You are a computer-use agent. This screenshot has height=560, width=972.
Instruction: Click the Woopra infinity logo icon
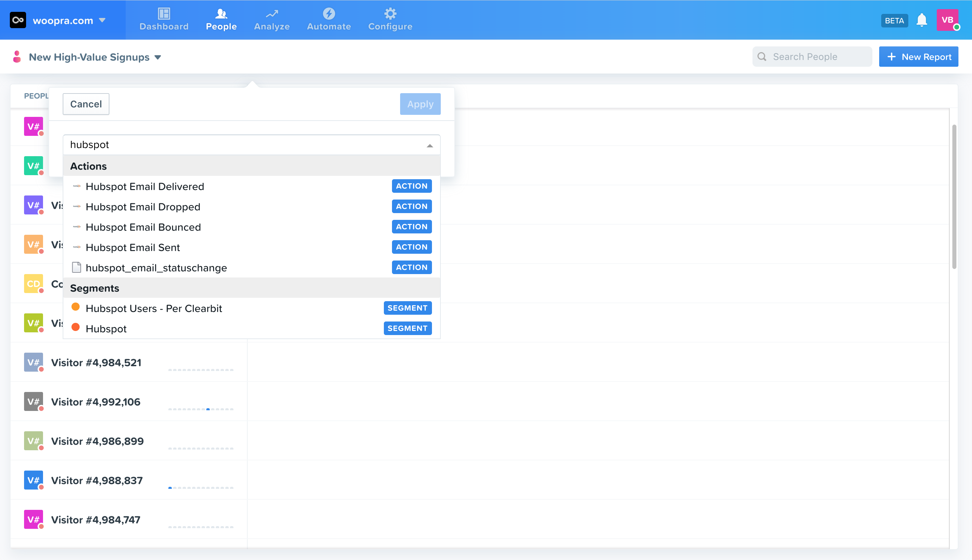click(18, 20)
